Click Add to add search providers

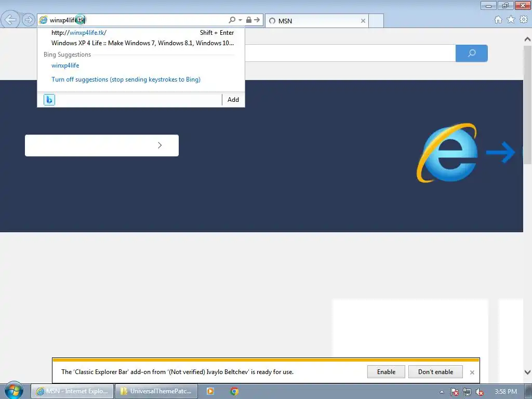coord(233,100)
